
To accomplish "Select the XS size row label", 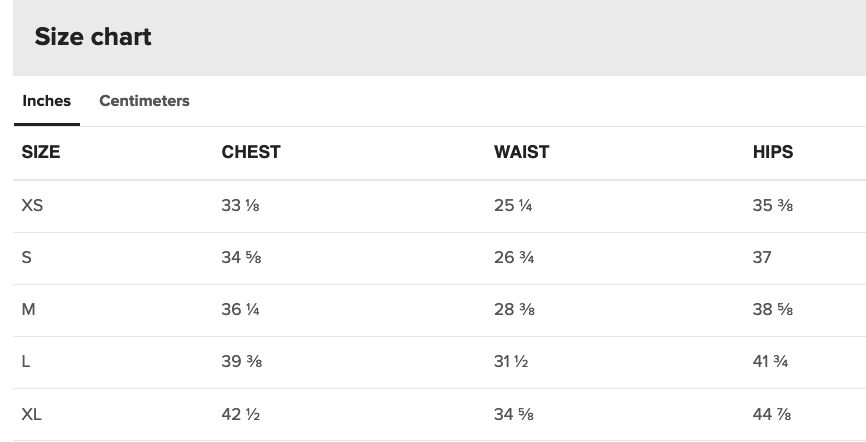I will [32, 206].
